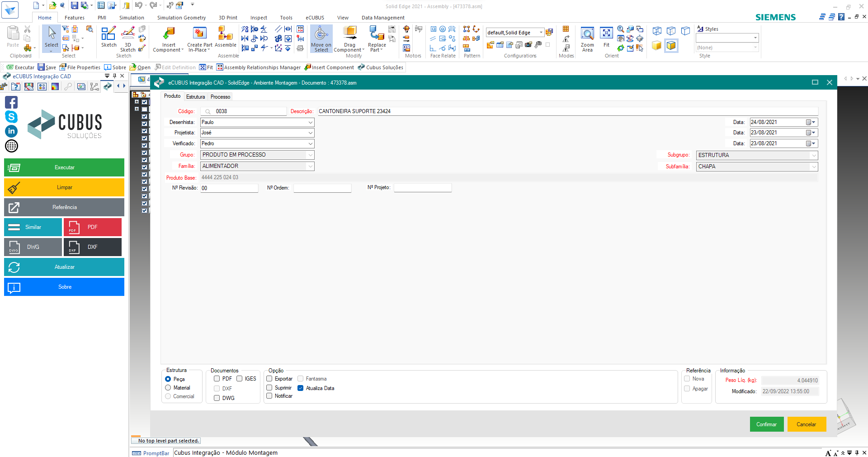Export with the red PDF button
This screenshot has height=457, width=868.
(93, 227)
